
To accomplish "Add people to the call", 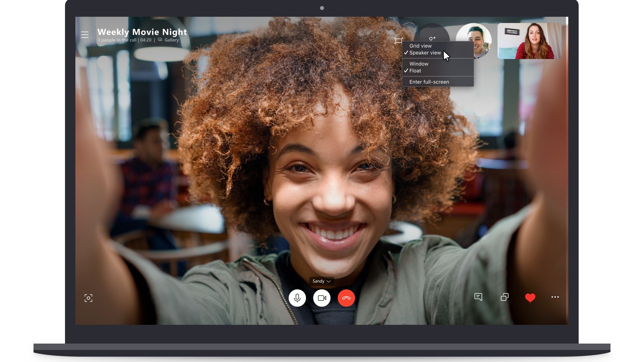I will [x=433, y=38].
